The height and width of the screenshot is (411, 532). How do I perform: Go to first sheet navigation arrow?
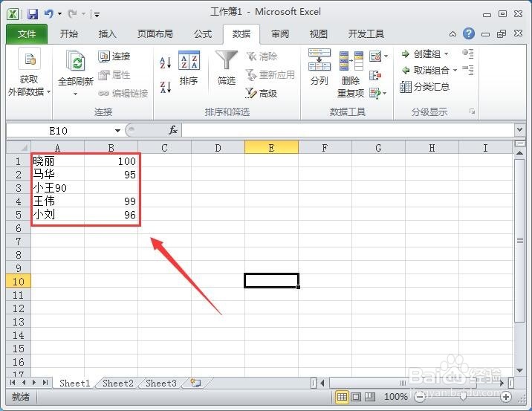13,383
